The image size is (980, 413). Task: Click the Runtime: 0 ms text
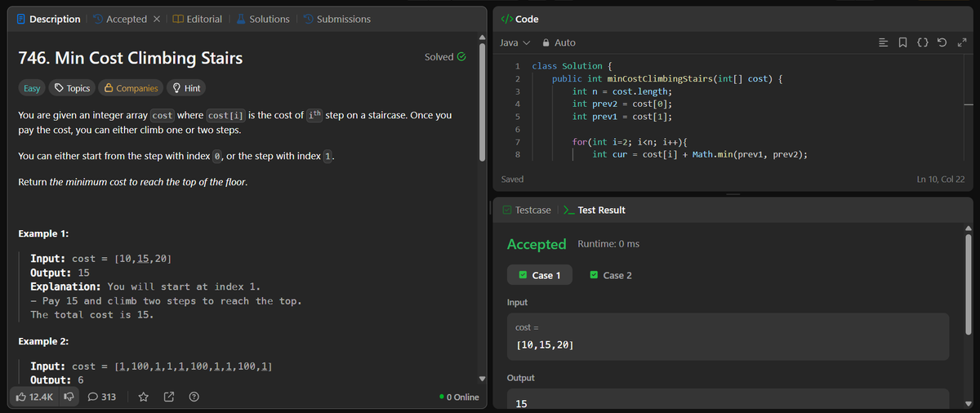tap(608, 244)
